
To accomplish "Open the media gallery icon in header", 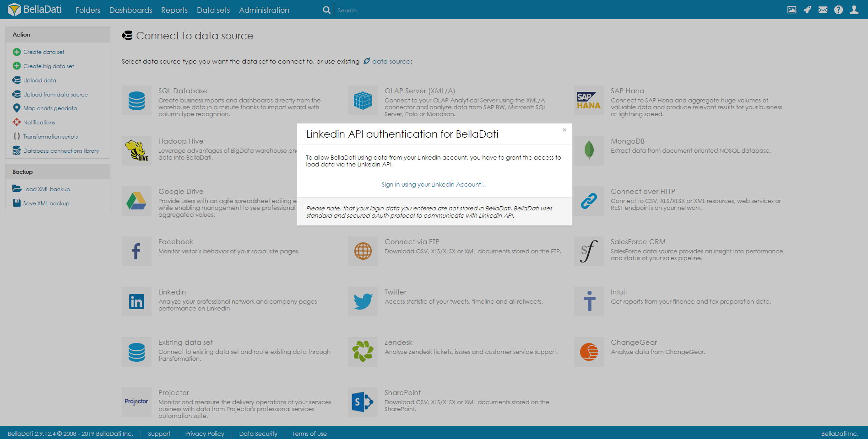I will click(x=792, y=10).
